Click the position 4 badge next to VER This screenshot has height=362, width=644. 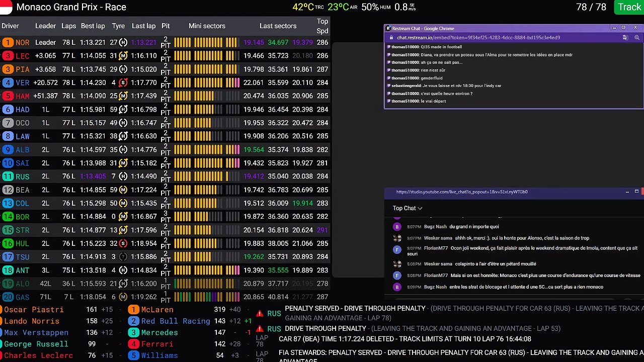click(8, 82)
